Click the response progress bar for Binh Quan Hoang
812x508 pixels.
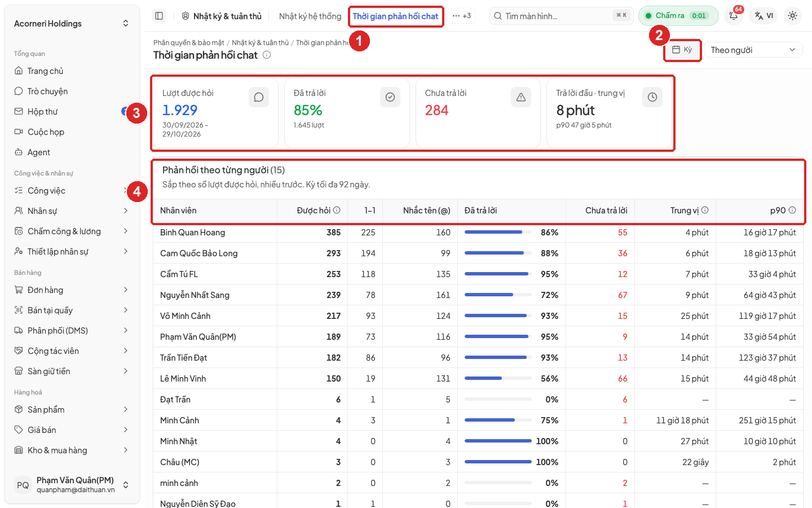click(498, 232)
